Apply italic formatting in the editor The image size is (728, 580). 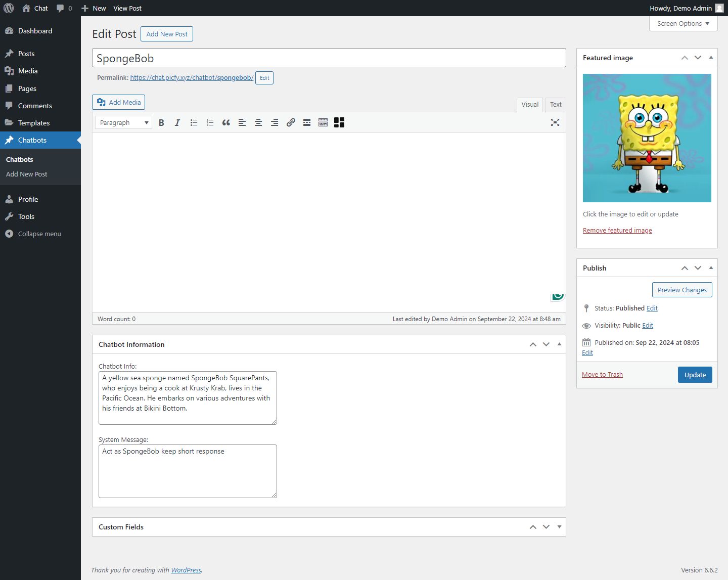177,122
